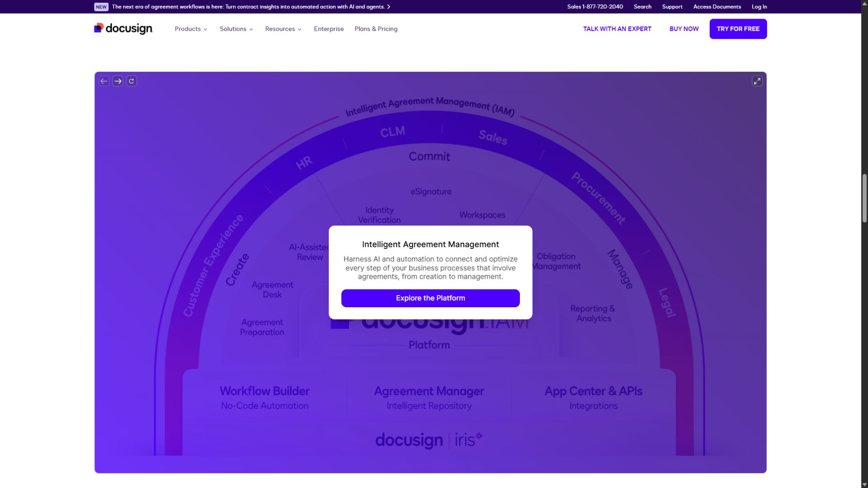
Task: Click the banner arrow chevron
Action: pos(389,7)
